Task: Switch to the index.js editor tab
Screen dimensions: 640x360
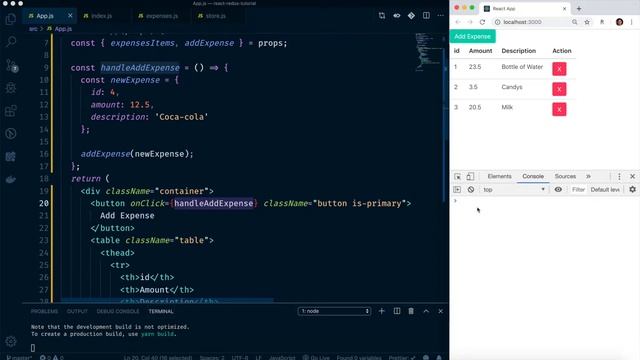Action: [x=102, y=16]
